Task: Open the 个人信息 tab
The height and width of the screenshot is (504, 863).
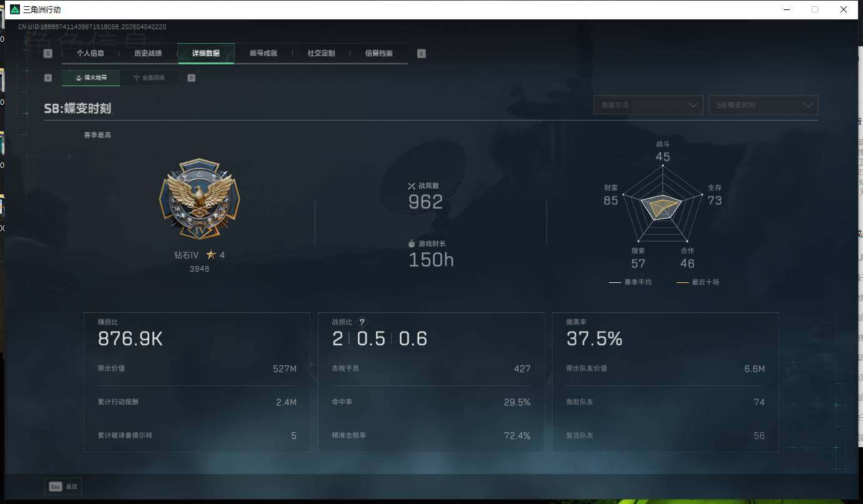Action: click(91, 54)
